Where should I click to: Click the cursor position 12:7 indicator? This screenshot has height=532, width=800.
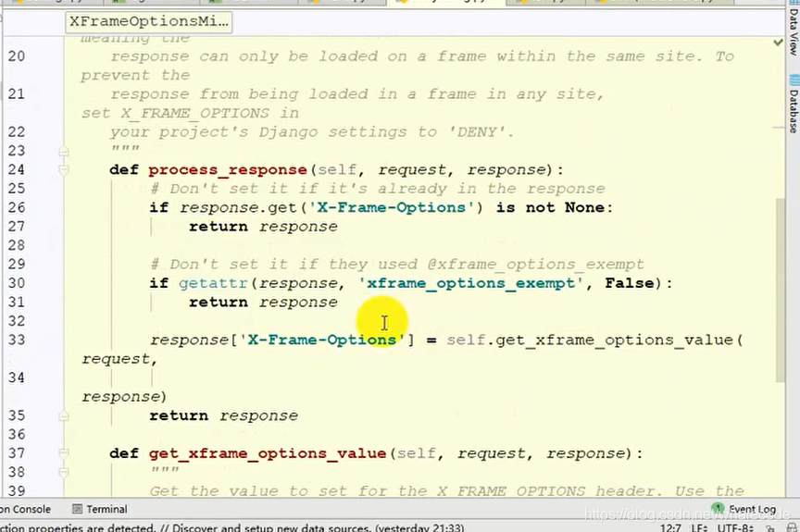click(669, 527)
